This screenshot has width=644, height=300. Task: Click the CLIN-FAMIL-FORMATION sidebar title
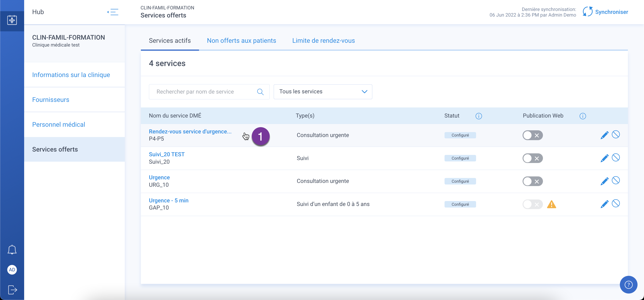coord(68,37)
